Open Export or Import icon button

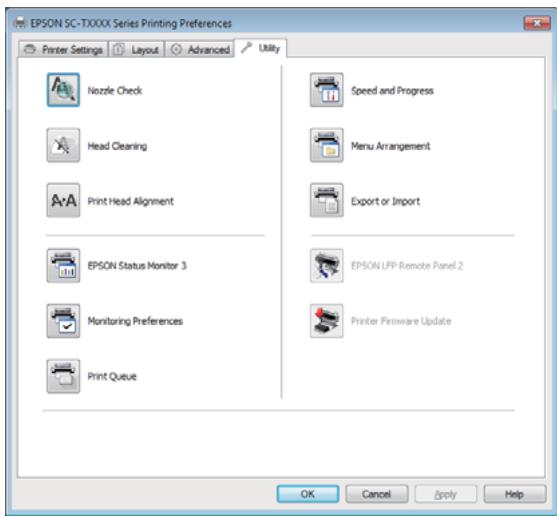(326, 200)
